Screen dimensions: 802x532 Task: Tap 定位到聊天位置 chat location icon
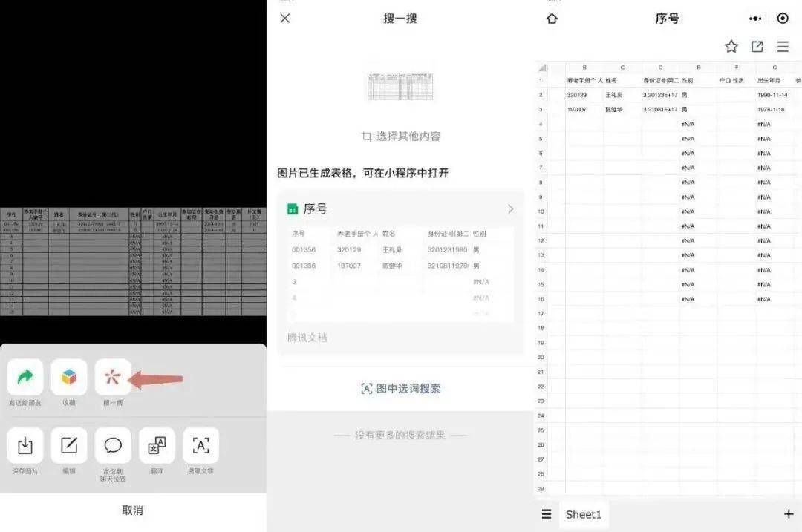(112, 444)
